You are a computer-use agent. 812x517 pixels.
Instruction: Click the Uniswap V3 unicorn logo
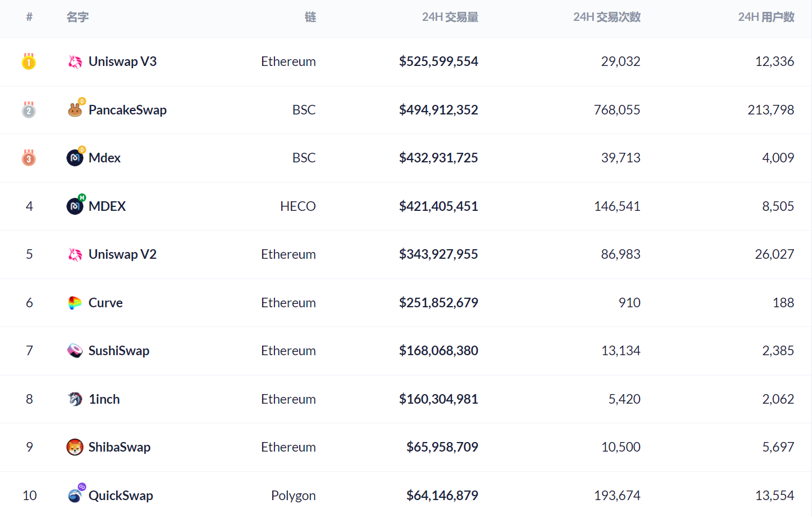tap(75, 61)
